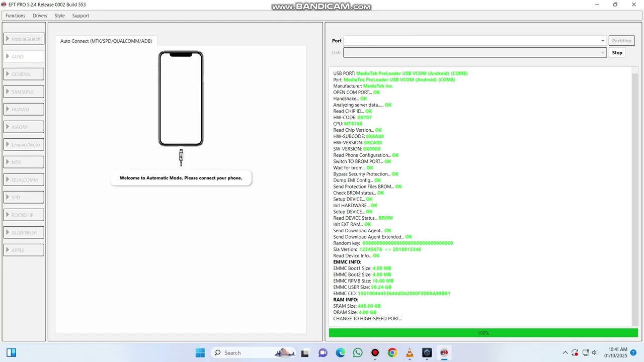The image size is (644, 362).
Task: Select the Auto Connect (MTK/SPD/QUALCOMM/ADB) tab
Action: (106, 41)
